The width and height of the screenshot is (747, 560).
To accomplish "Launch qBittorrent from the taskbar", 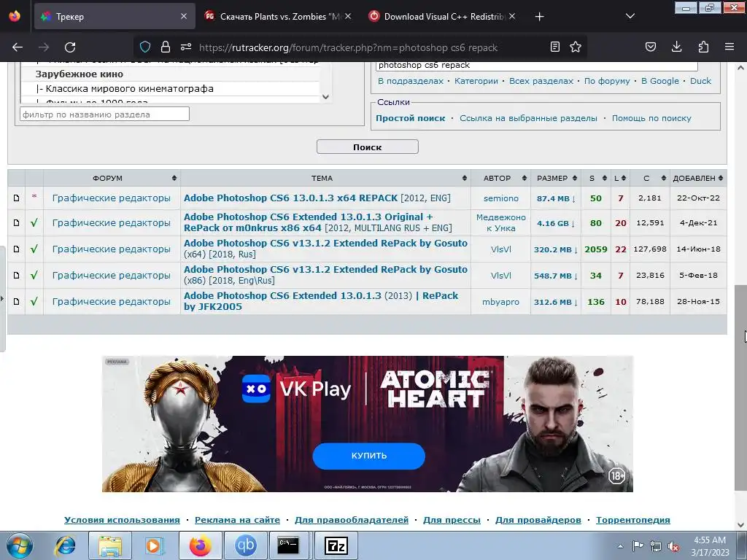I will [246, 545].
